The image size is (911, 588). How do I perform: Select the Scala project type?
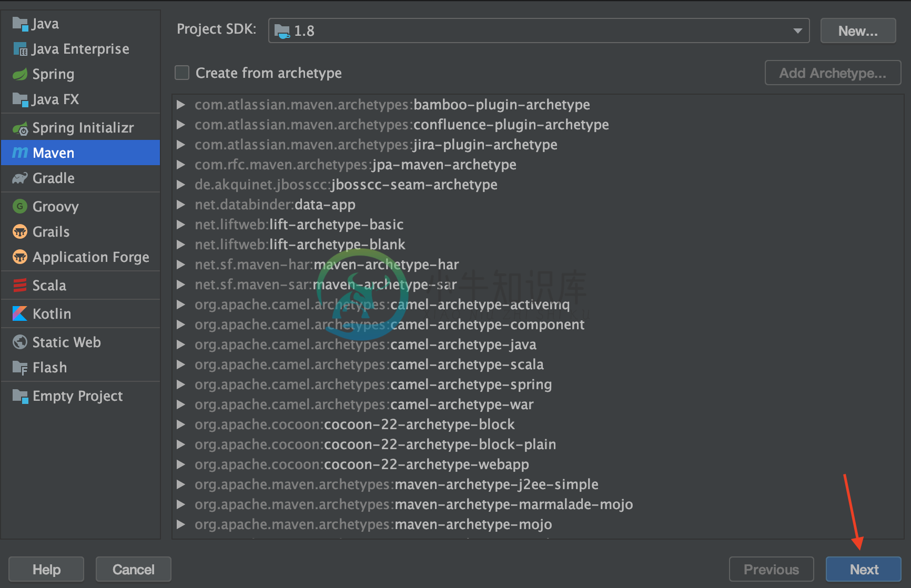[80, 285]
